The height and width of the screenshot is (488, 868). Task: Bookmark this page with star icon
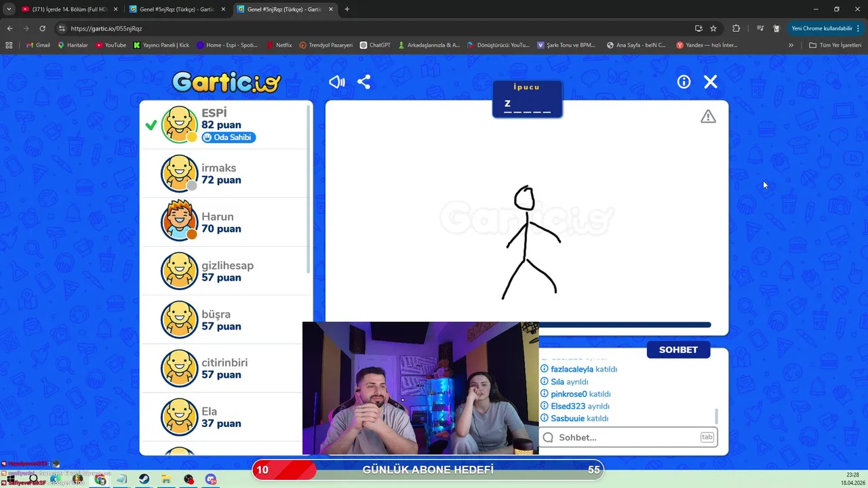click(x=713, y=28)
